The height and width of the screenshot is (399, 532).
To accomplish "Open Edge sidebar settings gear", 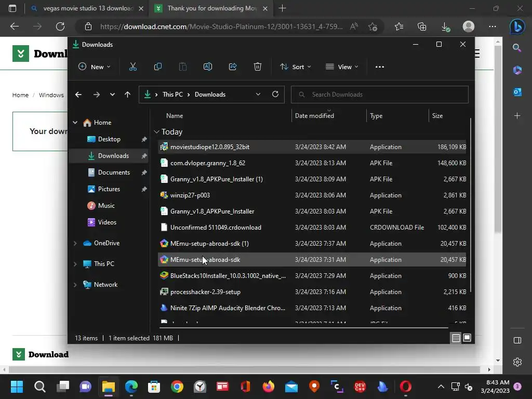I will pyautogui.click(x=517, y=362).
